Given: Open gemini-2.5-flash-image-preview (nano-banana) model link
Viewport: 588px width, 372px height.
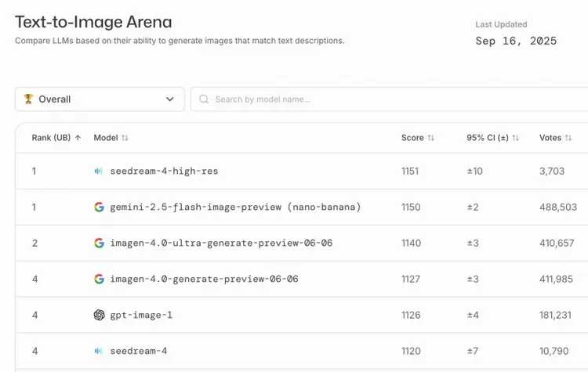Looking at the screenshot, I should click(235, 208).
